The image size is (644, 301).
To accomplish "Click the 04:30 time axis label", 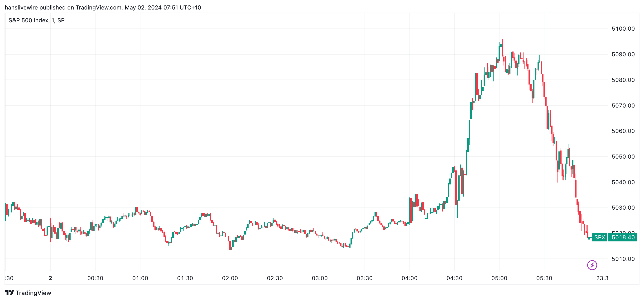I will [454, 278].
